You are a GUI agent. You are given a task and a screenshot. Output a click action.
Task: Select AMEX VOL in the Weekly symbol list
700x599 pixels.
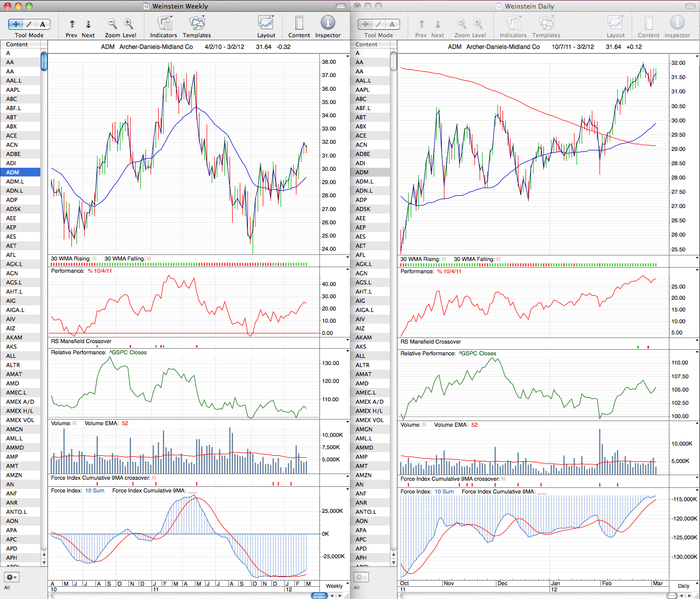(20, 420)
